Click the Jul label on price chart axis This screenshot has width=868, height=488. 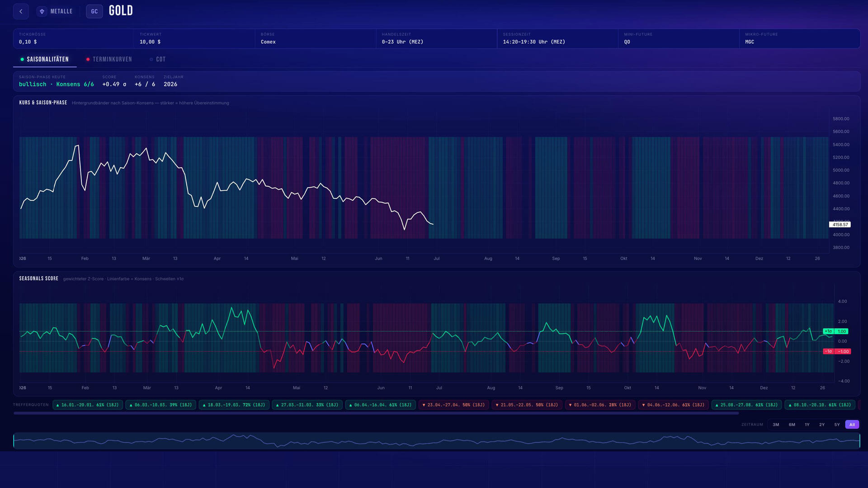coord(437,258)
